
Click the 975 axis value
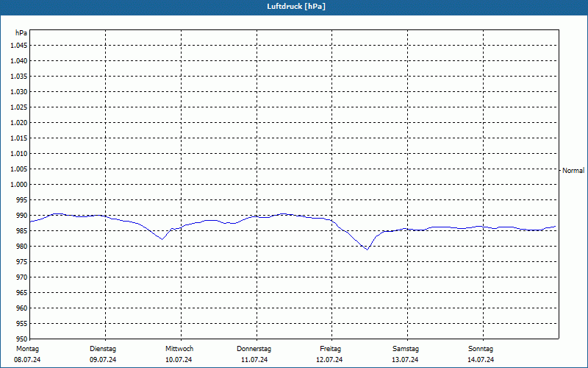pos(22,262)
